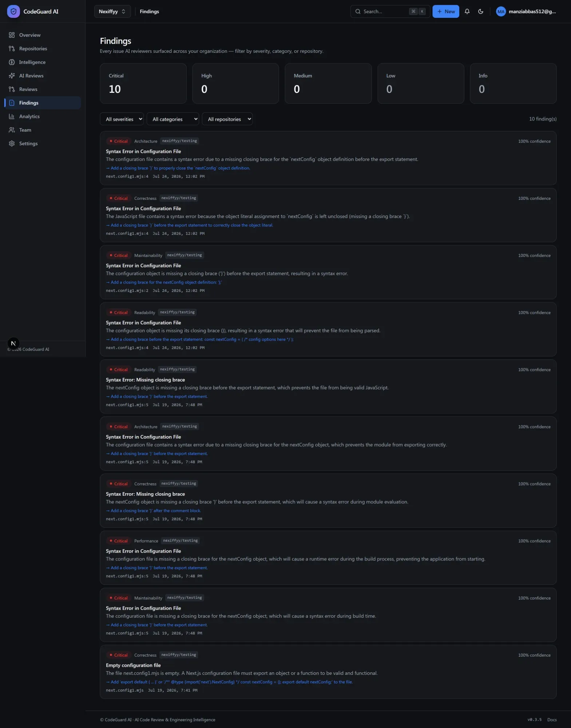Click the Intelligence globe icon in the sidebar

tap(12, 62)
